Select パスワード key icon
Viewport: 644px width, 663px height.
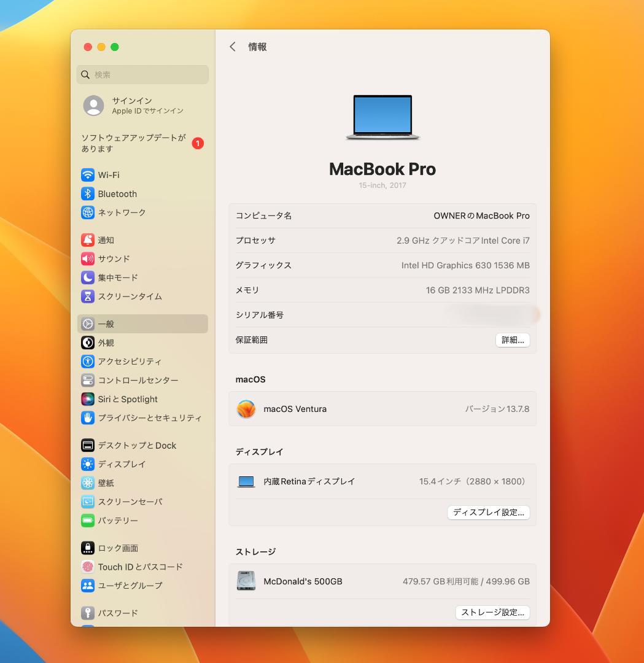point(88,613)
